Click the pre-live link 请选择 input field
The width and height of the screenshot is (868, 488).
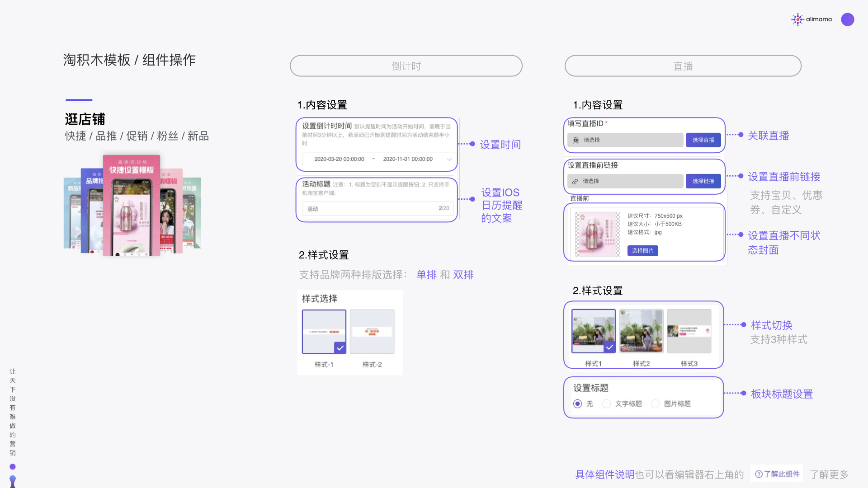(625, 181)
